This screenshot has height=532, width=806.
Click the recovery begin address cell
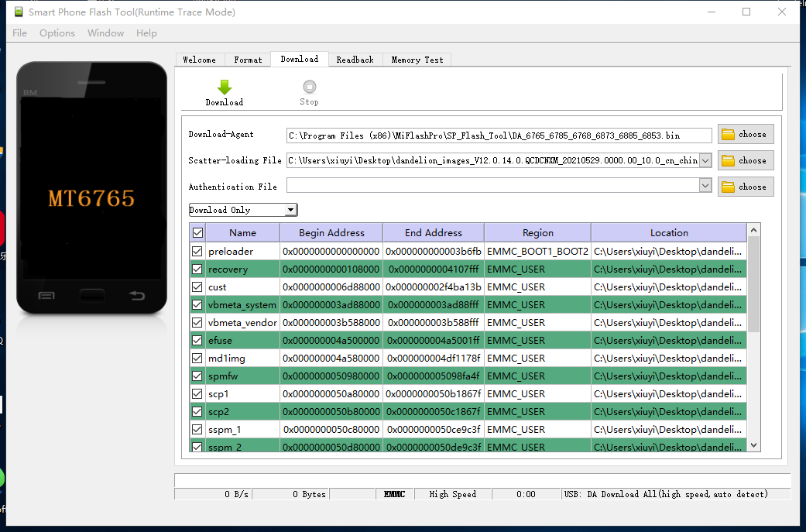[x=331, y=269]
